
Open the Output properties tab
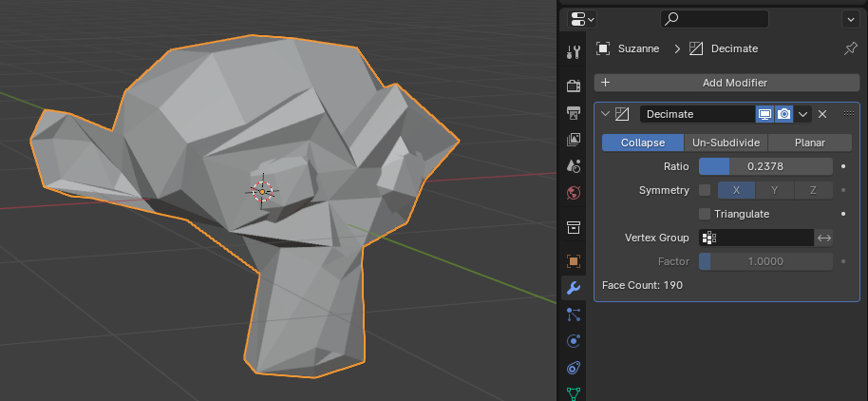574,113
